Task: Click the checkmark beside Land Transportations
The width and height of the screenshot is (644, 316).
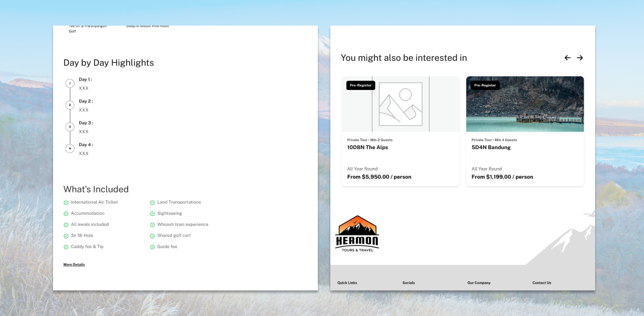Action: click(153, 203)
